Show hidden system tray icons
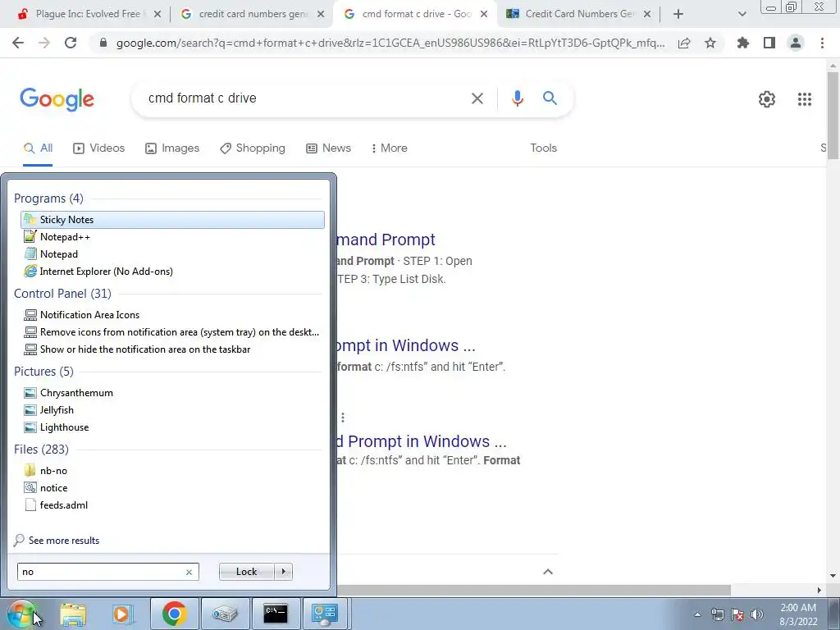The width and height of the screenshot is (840, 630). 697,614
